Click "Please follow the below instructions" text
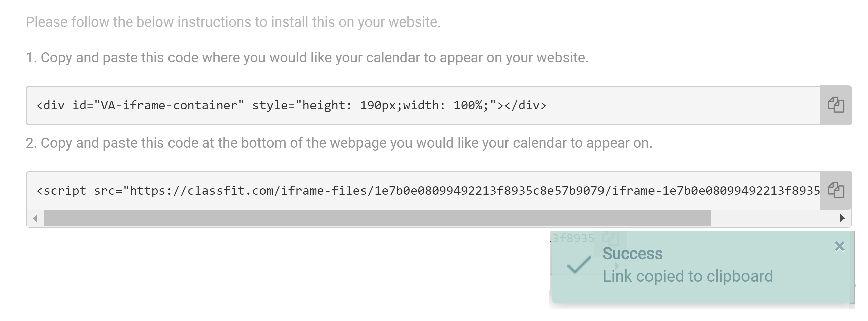Image resolution: width=868 pixels, height=321 pixels. pos(233,22)
